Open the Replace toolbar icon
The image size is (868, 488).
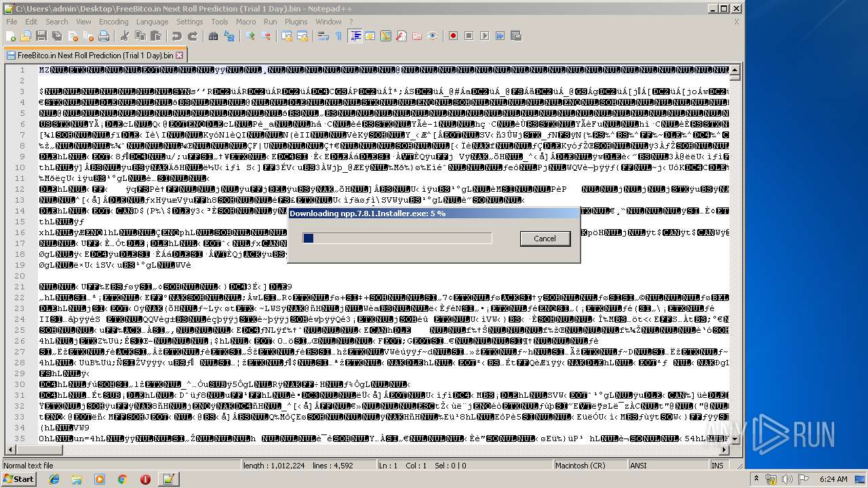[229, 36]
